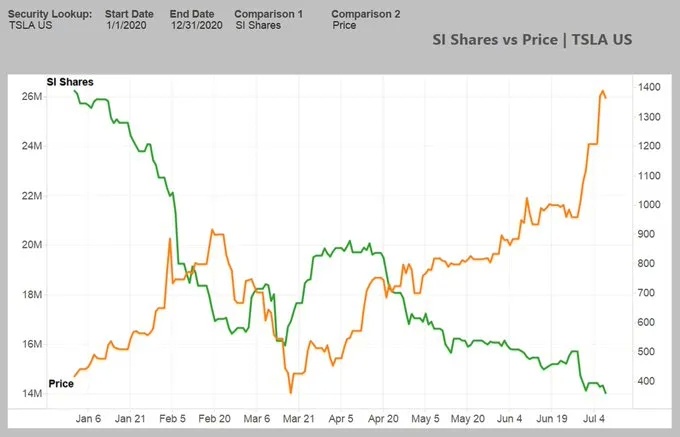The image size is (680, 437).
Task: Open the Comparison 1 SI Shares selector
Action: coord(258,25)
